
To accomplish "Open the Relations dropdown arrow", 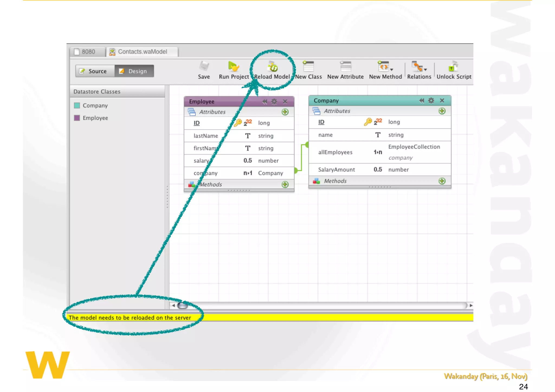I will coord(425,70).
